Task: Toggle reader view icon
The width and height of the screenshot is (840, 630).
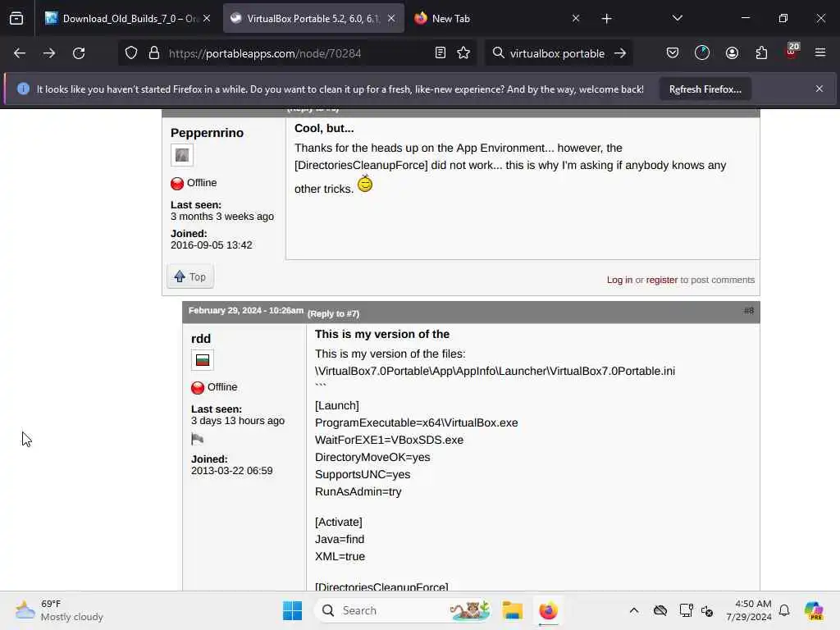Action: (x=441, y=53)
